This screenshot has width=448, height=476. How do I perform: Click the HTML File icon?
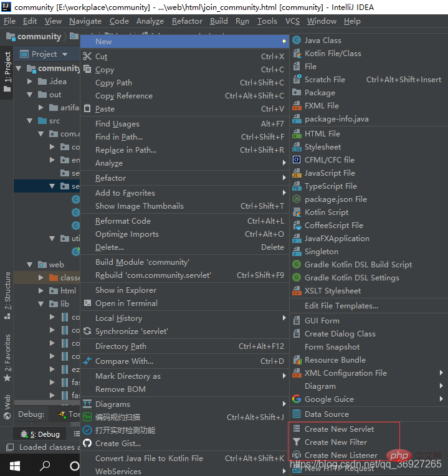pos(297,134)
